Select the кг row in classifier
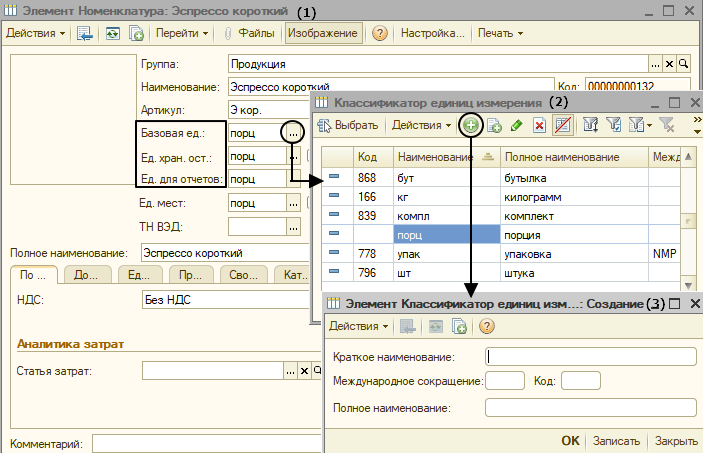The height and width of the screenshot is (453, 703). point(501,197)
